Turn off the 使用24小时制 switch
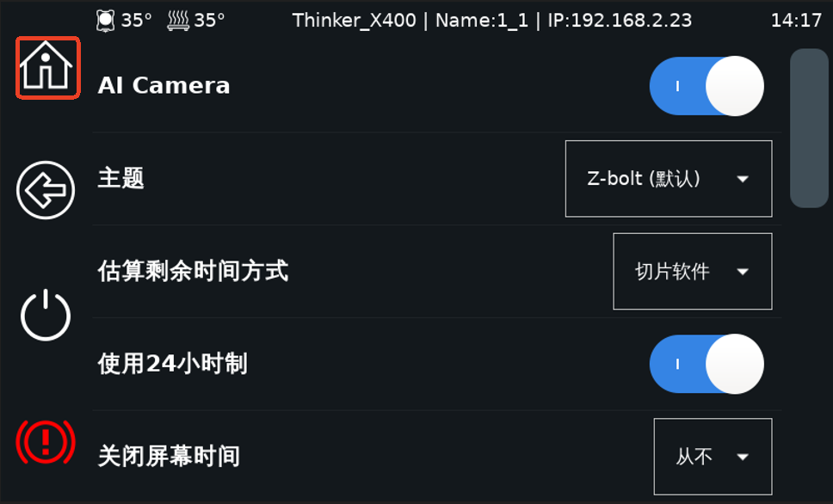This screenshot has width=833, height=504. pyautogui.click(x=707, y=364)
